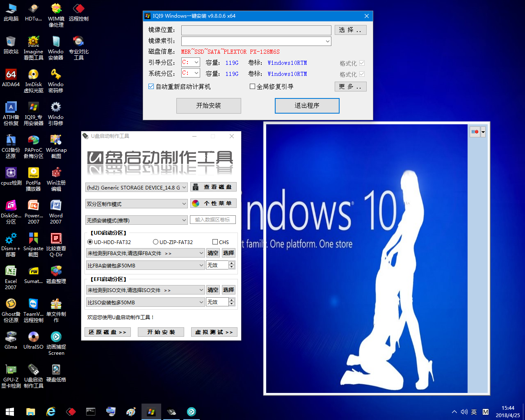Expand the Generic STORAGE DEVICE disk dropdown

[184, 187]
